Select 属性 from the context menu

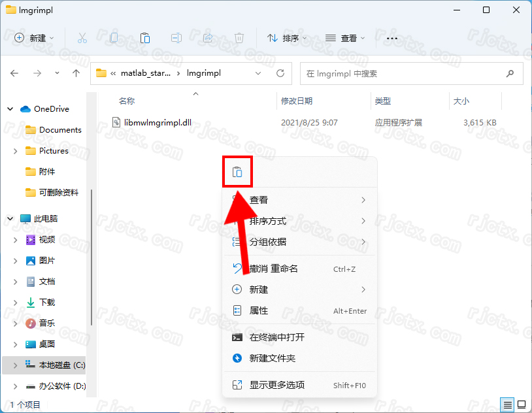259,310
